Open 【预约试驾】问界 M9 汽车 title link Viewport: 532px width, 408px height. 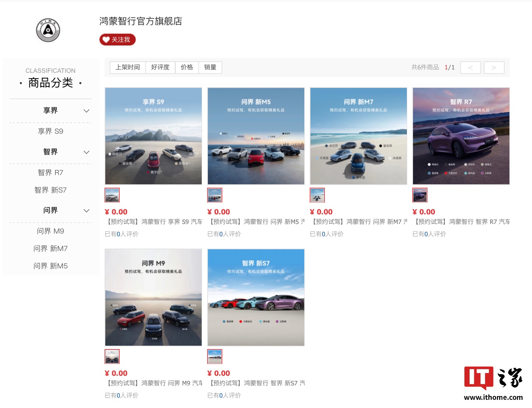(x=154, y=383)
